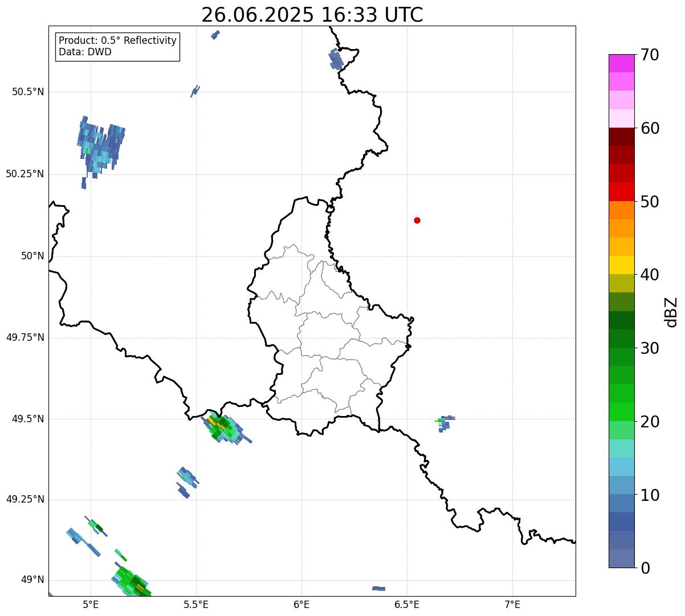Image resolution: width=685 pixels, height=616 pixels.
Task: Click the 6°E longitude label
Action: pyautogui.click(x=301, y=604)
